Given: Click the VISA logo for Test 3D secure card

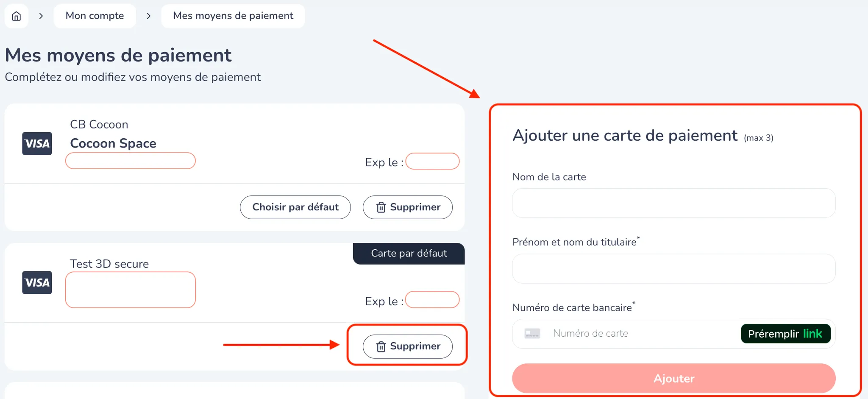Looking at the screenshot, I should tap(37, 282).
